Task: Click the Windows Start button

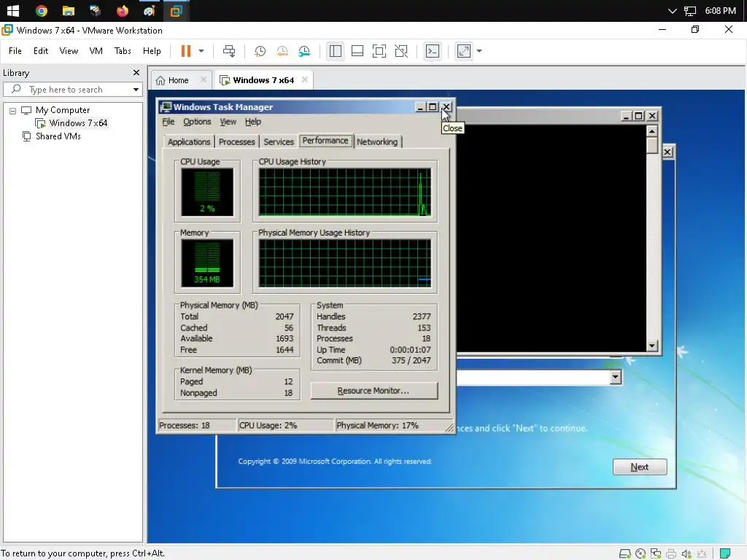Action: (13, 10)
